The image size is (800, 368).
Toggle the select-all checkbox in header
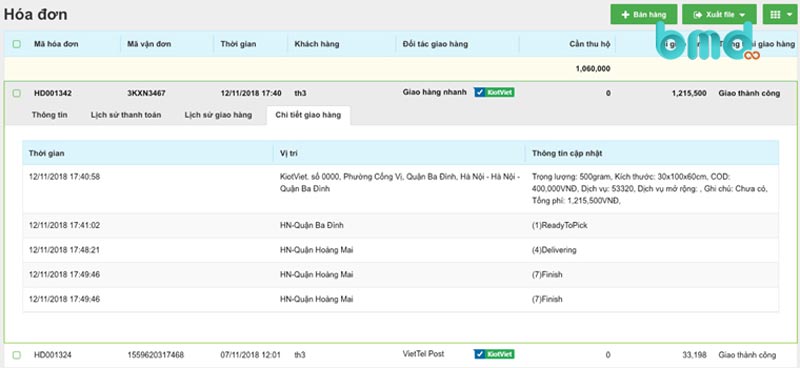(x=17, y=44)
